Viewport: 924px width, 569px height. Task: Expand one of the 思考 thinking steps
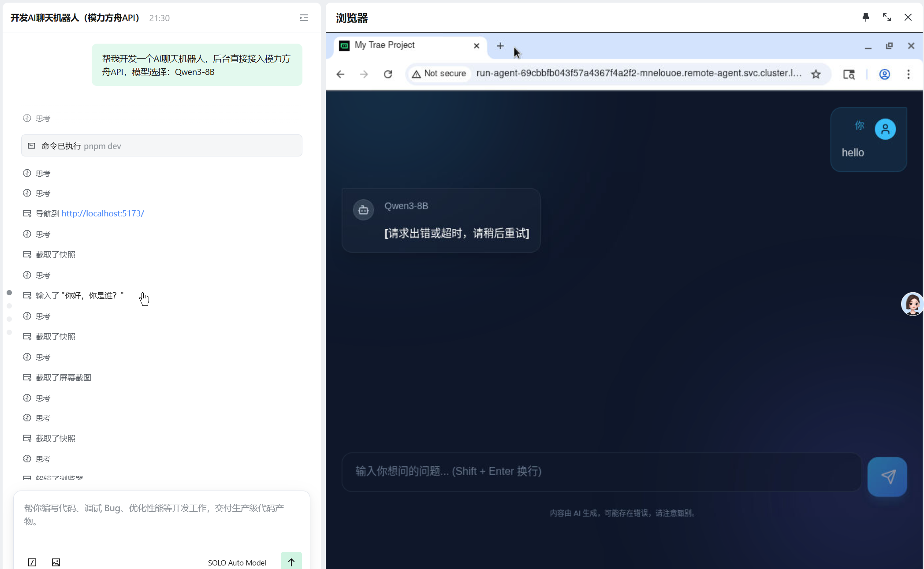point(43,173)
